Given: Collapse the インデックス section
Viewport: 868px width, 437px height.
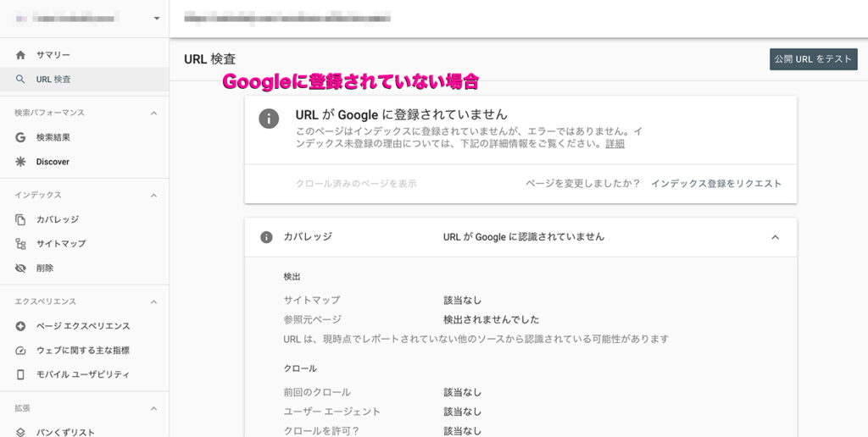Looking at the screenshot, I should (154, 196).
